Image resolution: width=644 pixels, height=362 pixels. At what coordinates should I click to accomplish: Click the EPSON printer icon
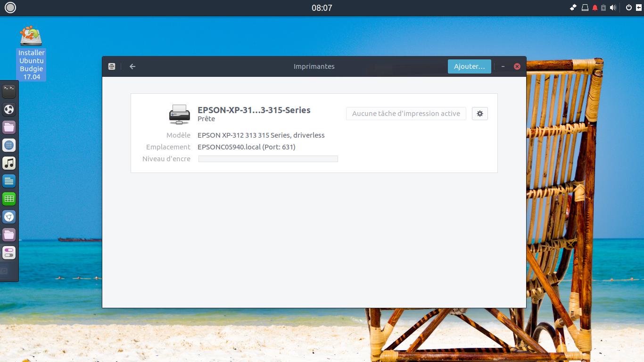point(180,114)
